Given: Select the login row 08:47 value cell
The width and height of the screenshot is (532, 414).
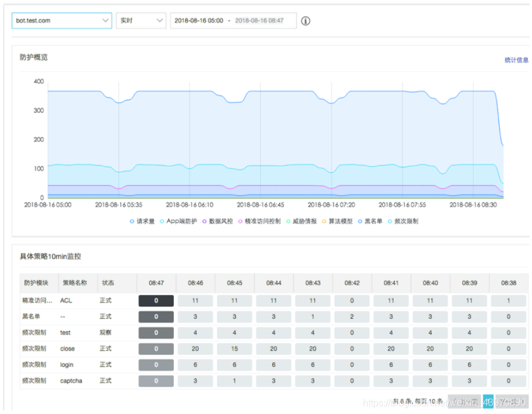Looking at the screenshot, I should click(x=156, y=365).
